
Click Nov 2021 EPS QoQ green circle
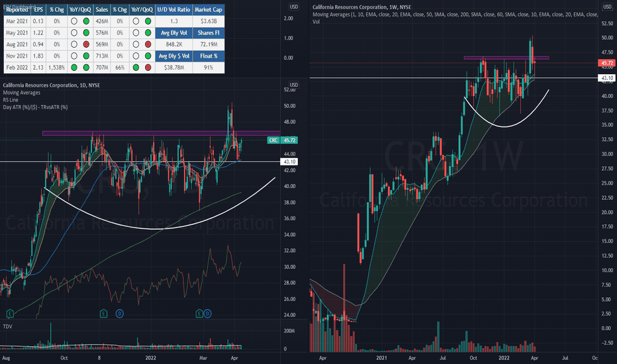pyautogui.click(x=86, y=56)
